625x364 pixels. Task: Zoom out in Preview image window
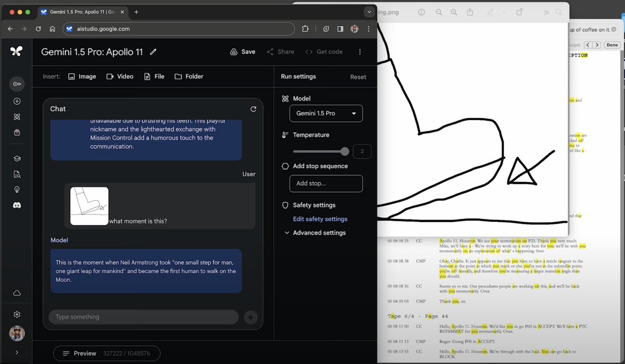[439, 12]
